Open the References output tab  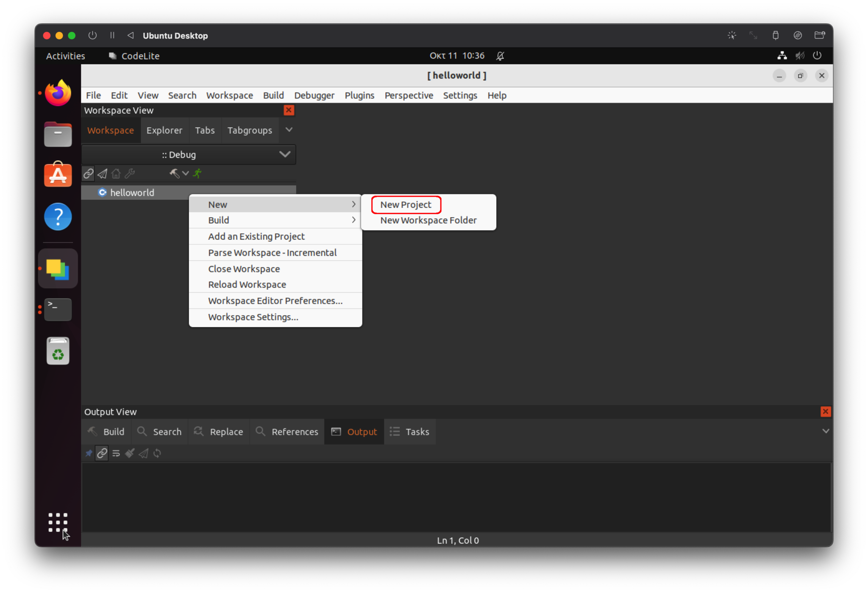[x=287, y=431]
